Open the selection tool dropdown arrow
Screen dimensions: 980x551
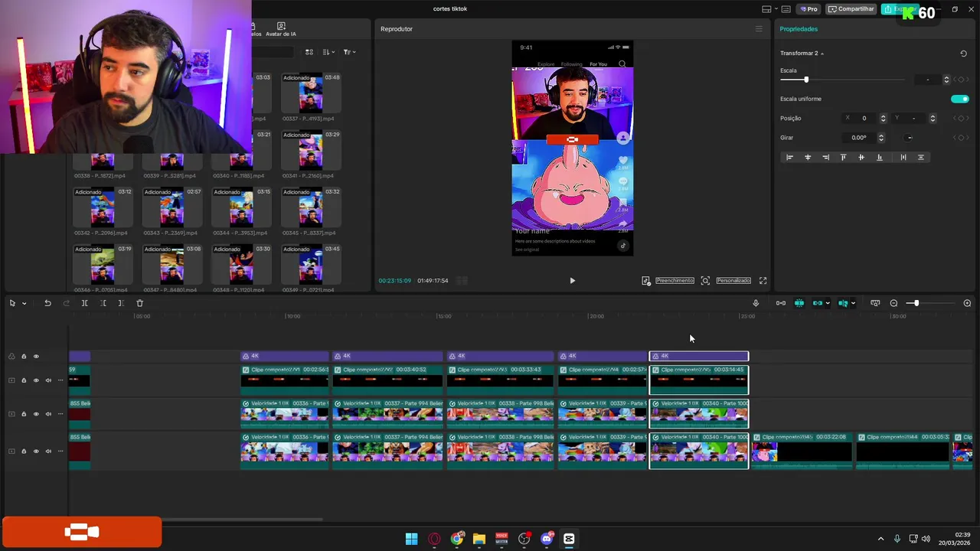pos(24,304)
